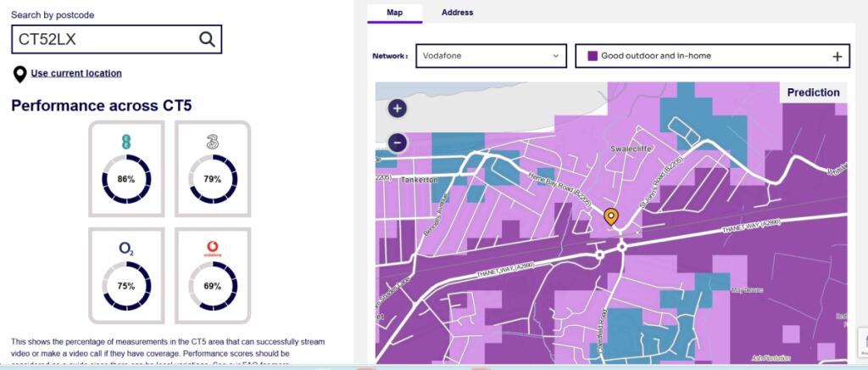The width and height of the screenshot is (868, 370).
Task: Click the Swalecliffe label on map
Action: [631, 149]
